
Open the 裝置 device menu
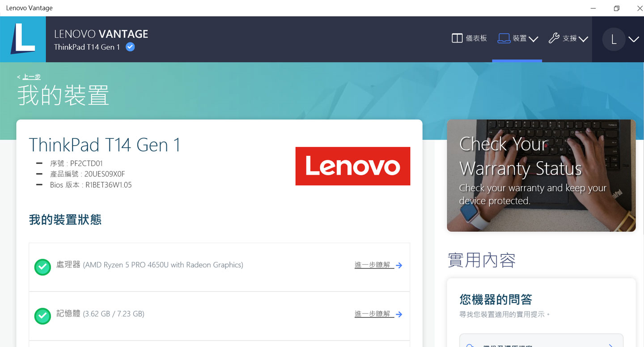click(517, 39)
